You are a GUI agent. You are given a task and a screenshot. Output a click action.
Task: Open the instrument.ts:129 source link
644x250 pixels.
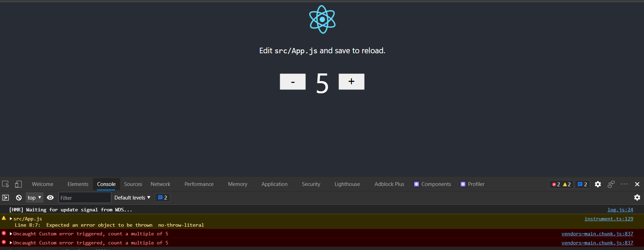tap(609, 219)
